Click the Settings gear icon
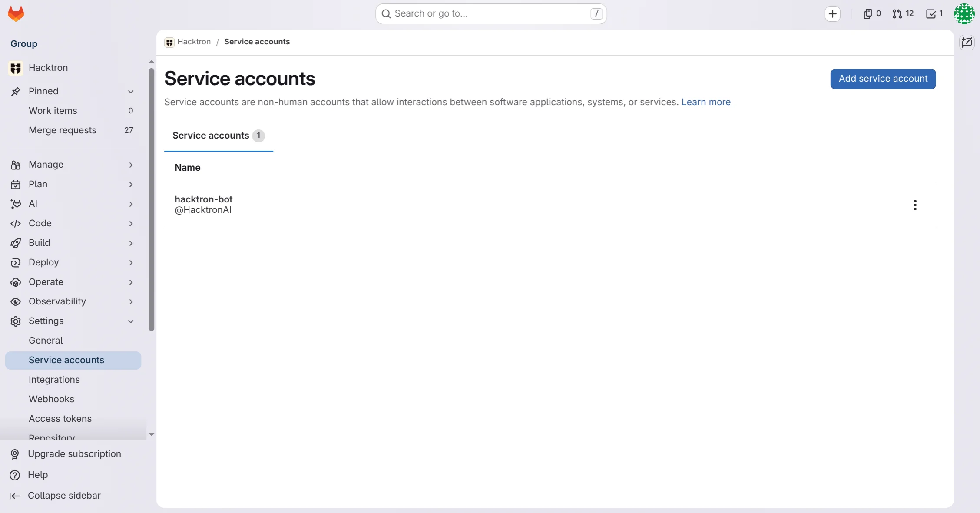The height and width of the screenshot is (513, 980). 16,321
